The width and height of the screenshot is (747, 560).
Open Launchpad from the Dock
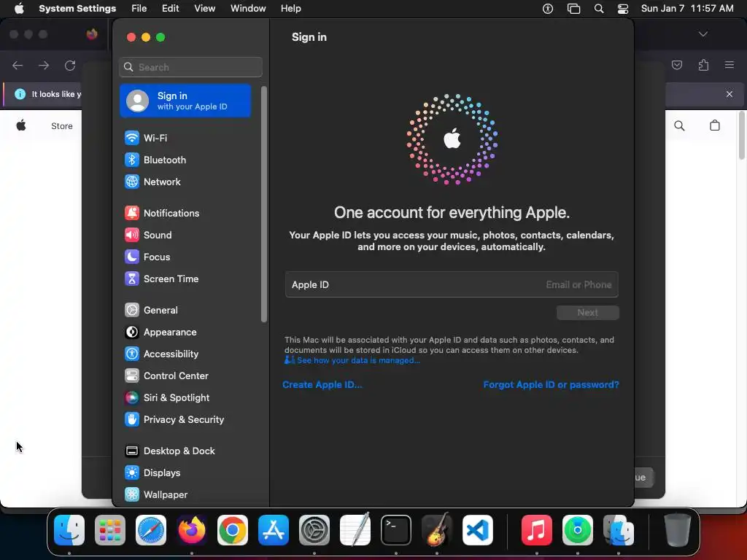coord(110,530)
